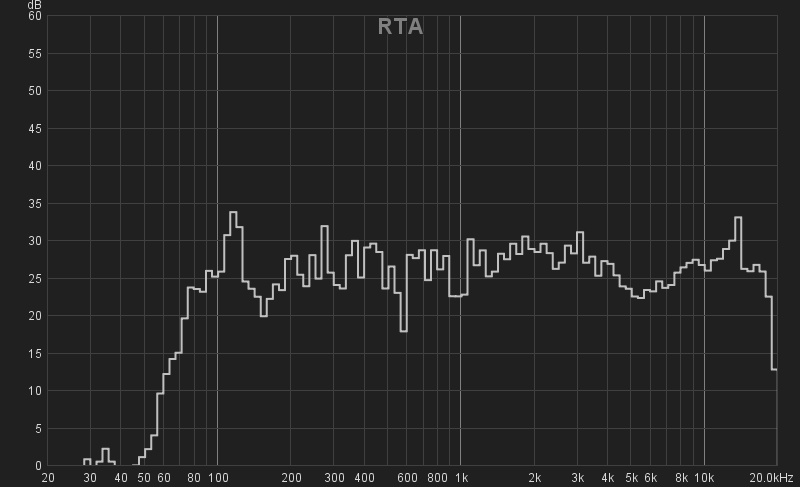The image size is (800, 487).
Task: Click the 5k frequency axis label
Action: click(632, 478)
